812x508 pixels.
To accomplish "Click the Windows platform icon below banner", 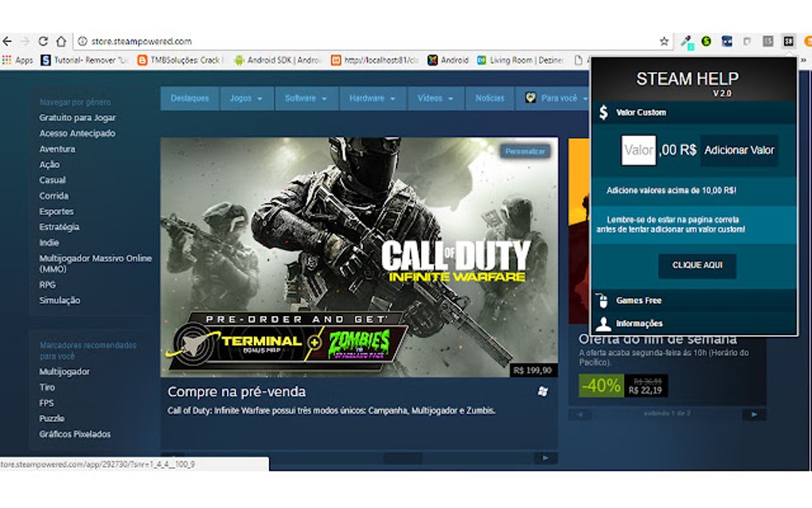I will tap(543, 392).
